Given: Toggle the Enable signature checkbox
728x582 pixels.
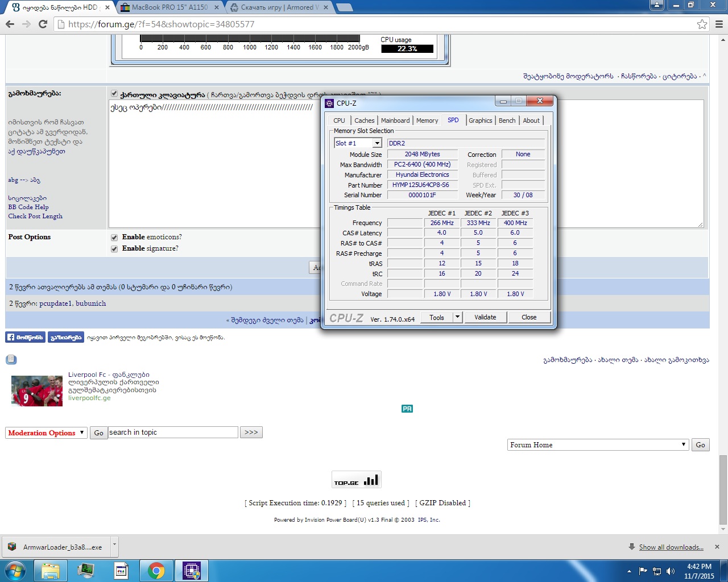Looking at the screenshot, I should tap(114, 249).
